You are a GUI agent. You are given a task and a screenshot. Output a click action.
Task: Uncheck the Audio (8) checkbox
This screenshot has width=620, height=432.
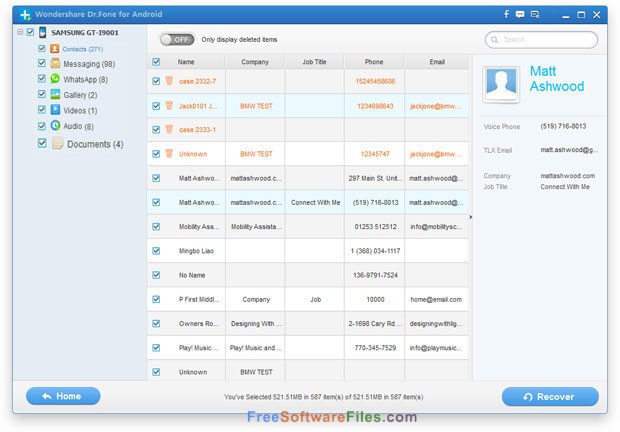[42, 126]
